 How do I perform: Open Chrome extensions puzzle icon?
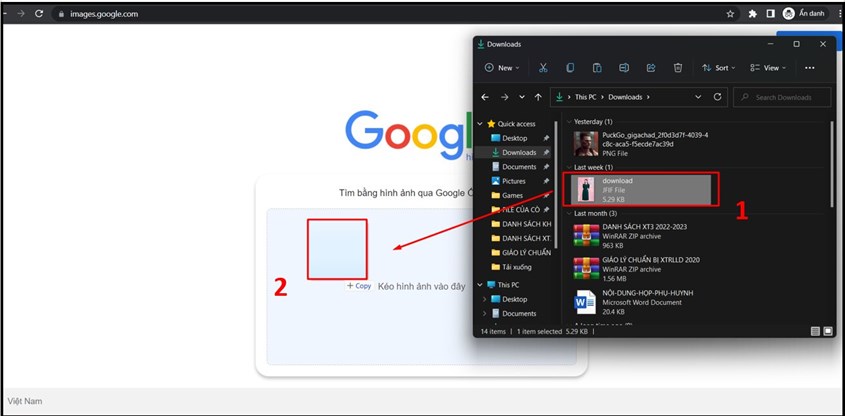[752, 14]
